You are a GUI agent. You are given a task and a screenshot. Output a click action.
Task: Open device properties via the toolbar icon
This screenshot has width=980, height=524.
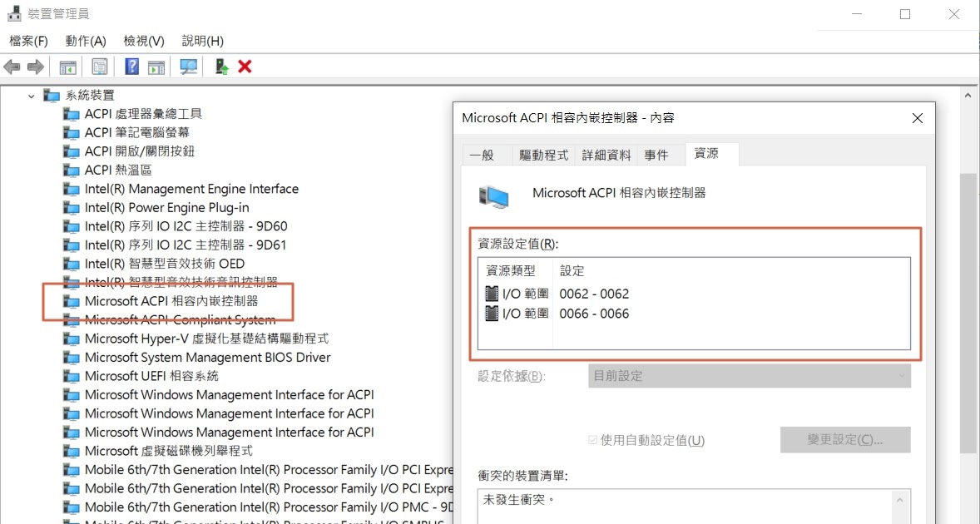pos(99,67)
